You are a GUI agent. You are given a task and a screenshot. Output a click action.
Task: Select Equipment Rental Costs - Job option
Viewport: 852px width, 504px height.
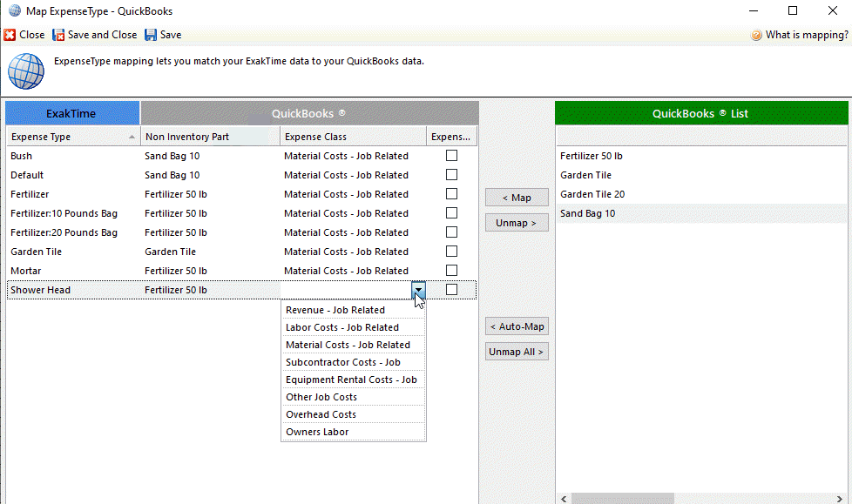click(x=353, y=380)
